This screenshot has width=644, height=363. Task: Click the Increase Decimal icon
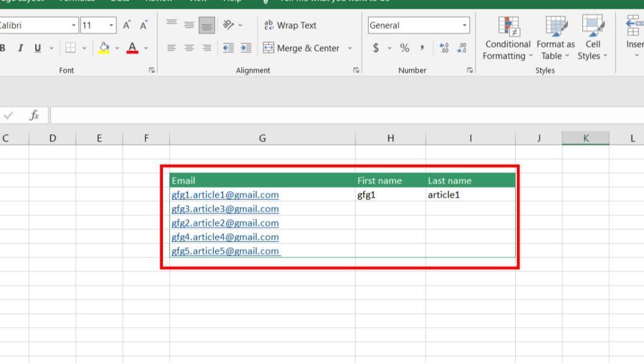[444, 48]
